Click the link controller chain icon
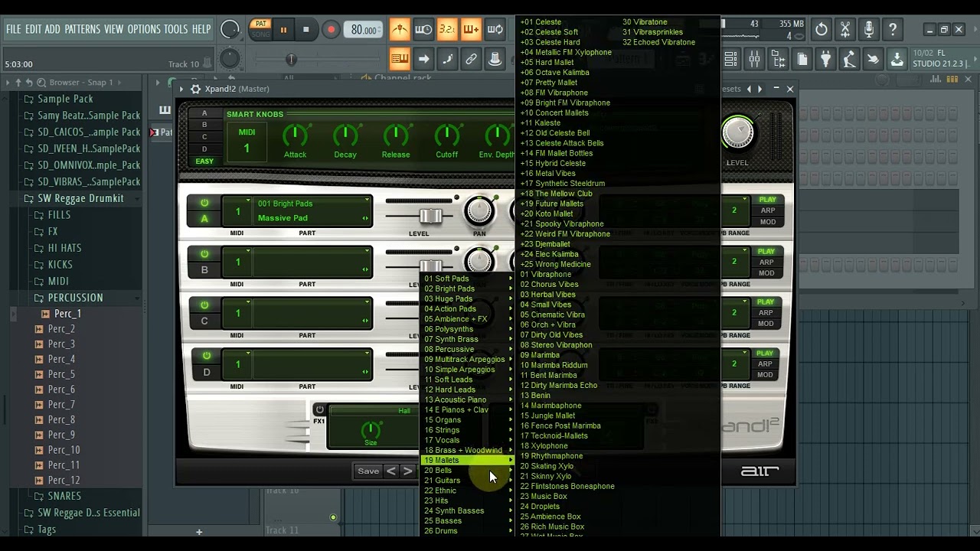Image resolution: width=980 pixels, height=551 pixels. pos(471,59)
